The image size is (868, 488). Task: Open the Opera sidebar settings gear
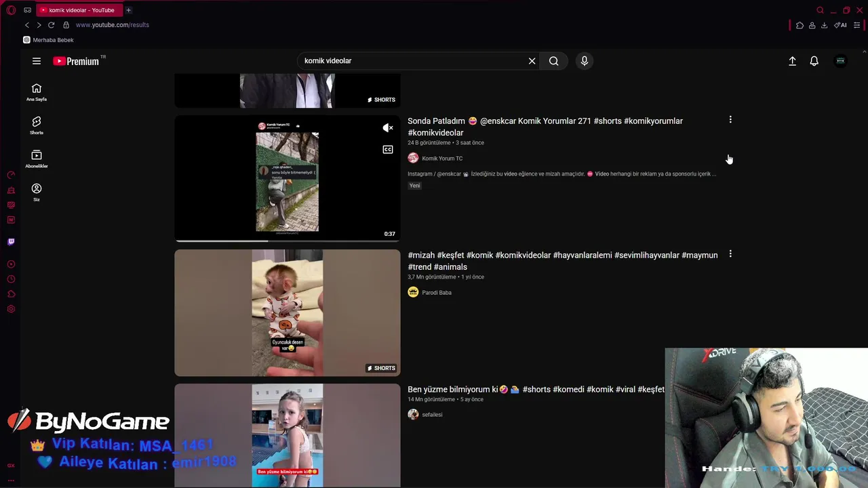point(11,309)
